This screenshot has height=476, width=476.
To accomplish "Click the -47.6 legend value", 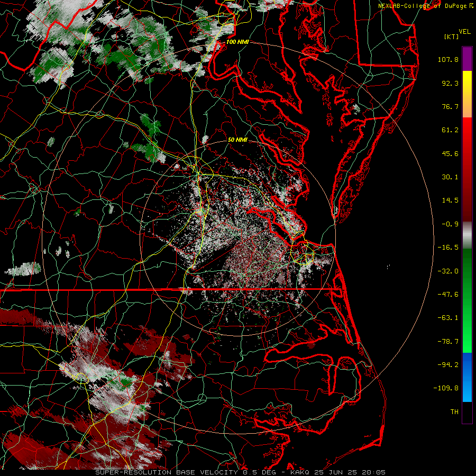I will [448, 295].
